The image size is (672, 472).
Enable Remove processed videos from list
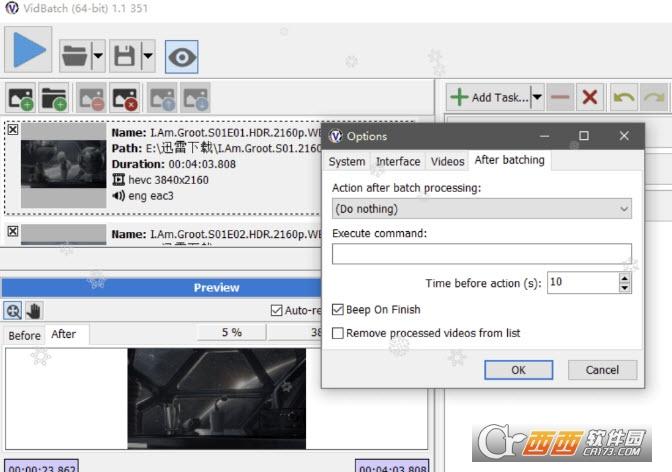coord(338,333)
